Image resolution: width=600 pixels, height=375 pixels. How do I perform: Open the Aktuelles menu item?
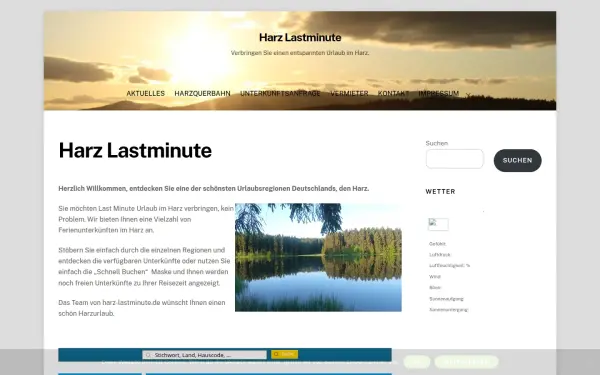(145, 93)
